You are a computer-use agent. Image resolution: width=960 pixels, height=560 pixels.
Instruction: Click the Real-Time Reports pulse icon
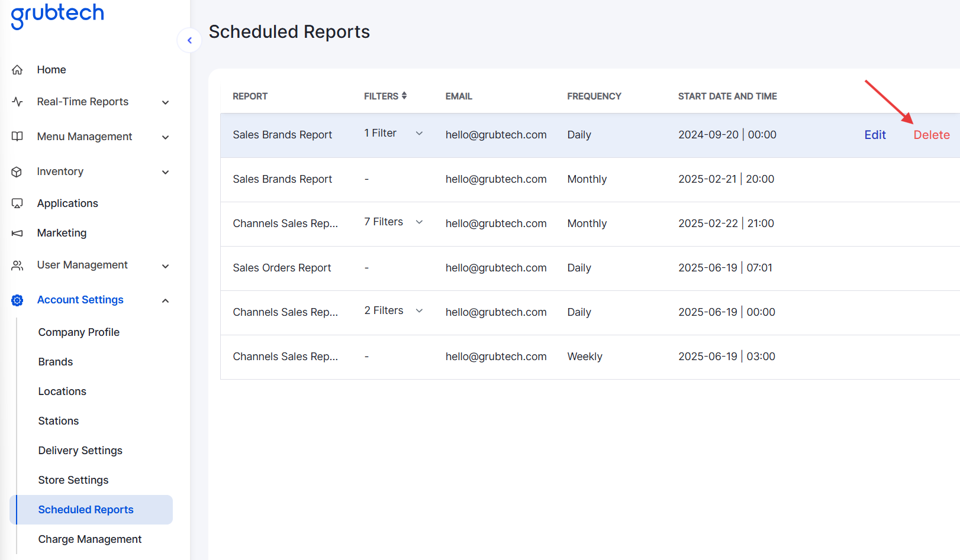17,102
